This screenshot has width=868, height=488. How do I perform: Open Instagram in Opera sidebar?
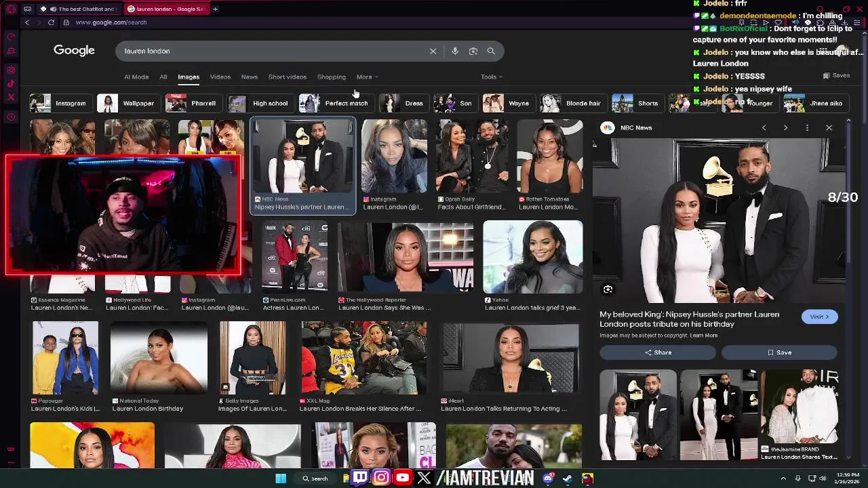tap(11, 70)
